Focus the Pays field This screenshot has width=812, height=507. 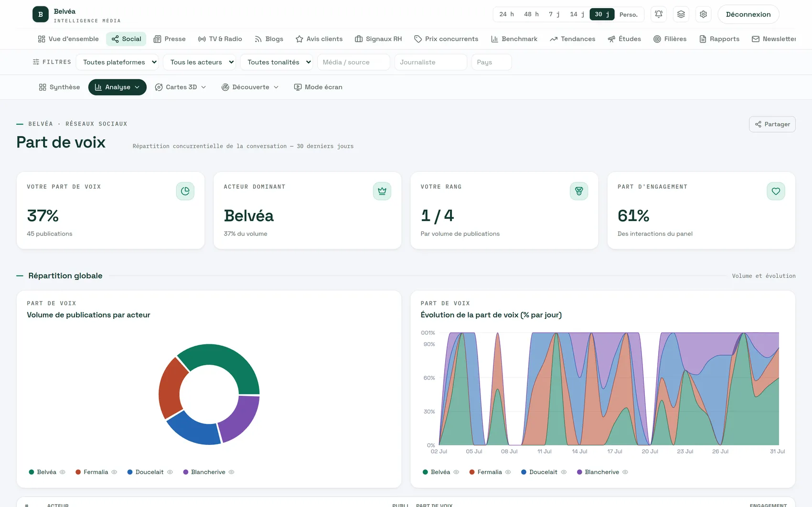tap(491, 62)
